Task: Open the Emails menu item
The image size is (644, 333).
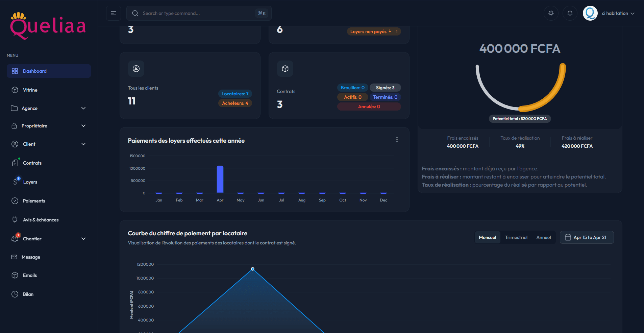Action: tap(49, 275)
